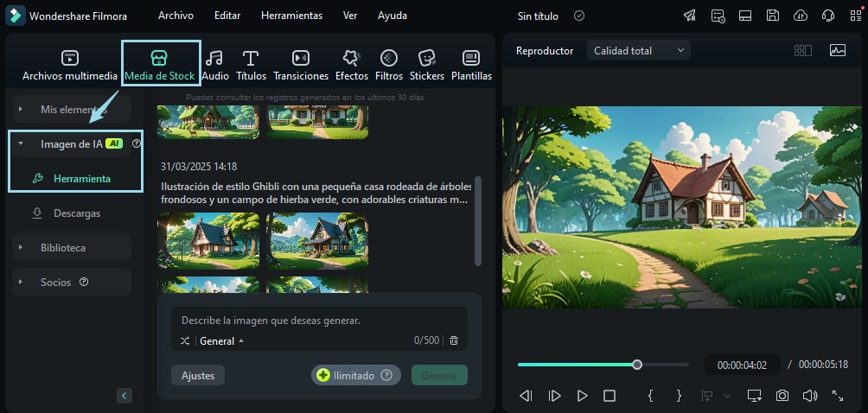Open the Transiciones tab

[x=301, y=66]
